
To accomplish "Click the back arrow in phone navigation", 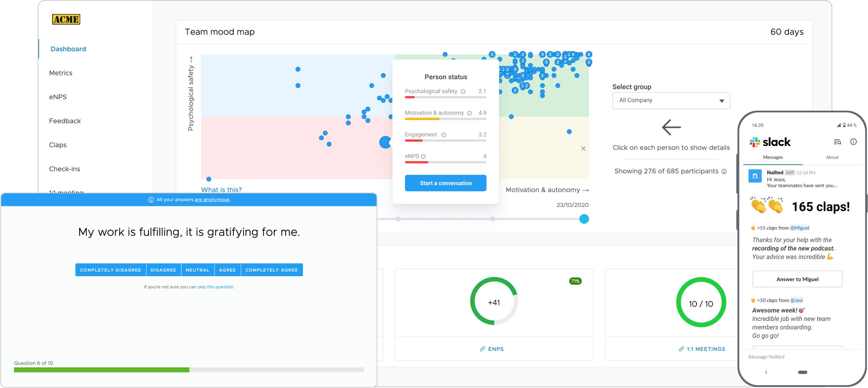I will [766, 372].
